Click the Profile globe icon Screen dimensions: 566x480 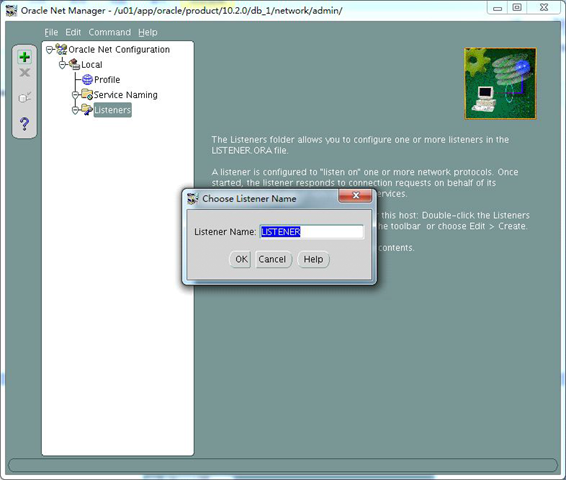click(x=87, y=79)
